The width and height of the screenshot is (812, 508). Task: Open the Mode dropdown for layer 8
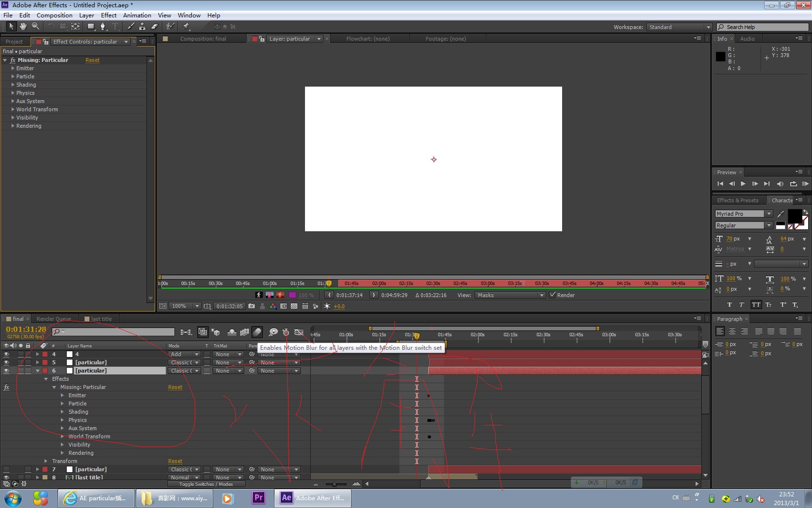click(x=184, y=478)
